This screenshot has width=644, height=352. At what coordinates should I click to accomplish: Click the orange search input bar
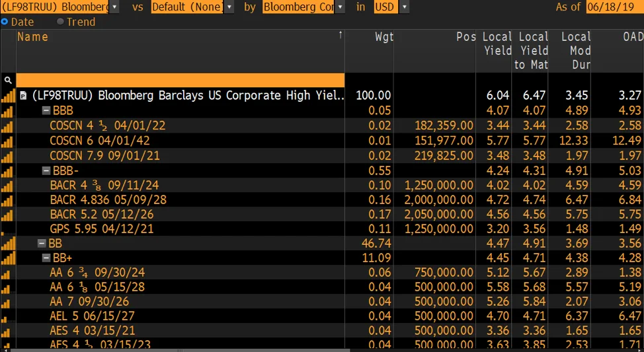[180, 80]
